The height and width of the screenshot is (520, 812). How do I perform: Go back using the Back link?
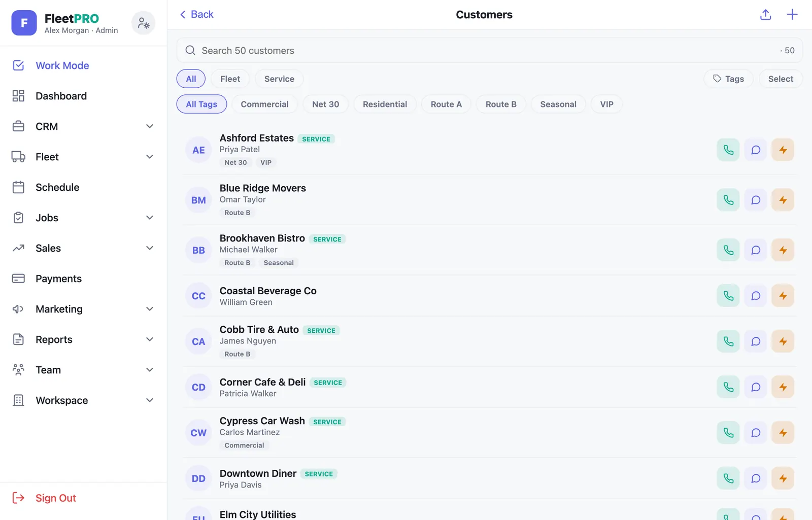click(196, 14)
